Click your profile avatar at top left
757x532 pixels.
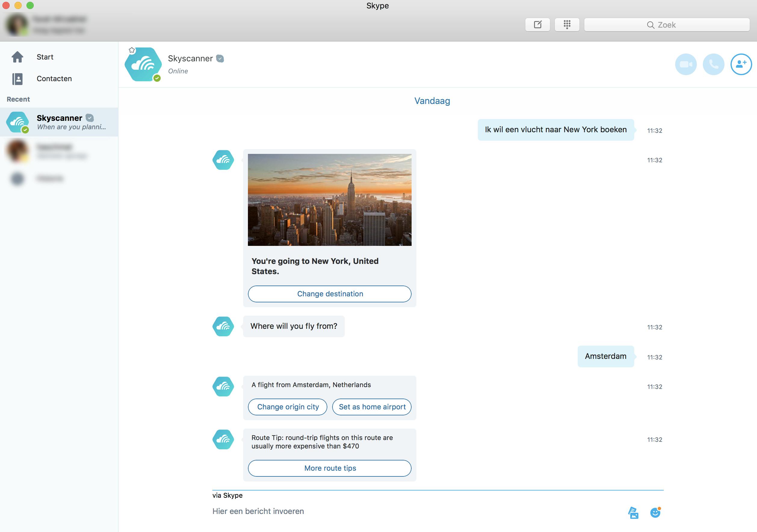pyautogui.click(x=17, y=25)
